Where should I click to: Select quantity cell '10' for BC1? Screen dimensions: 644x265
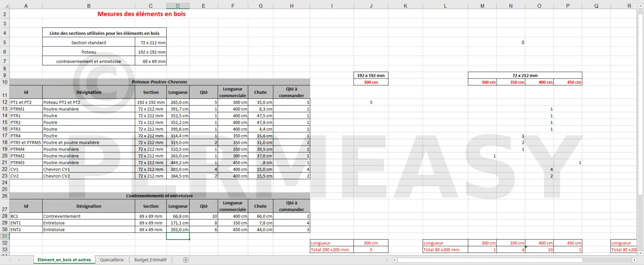[203, 216]
